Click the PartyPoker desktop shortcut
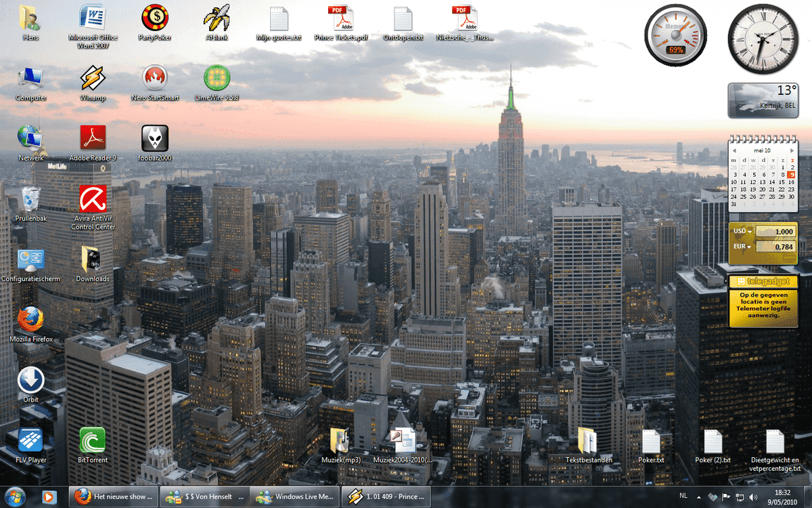 (x=154, y=18)
